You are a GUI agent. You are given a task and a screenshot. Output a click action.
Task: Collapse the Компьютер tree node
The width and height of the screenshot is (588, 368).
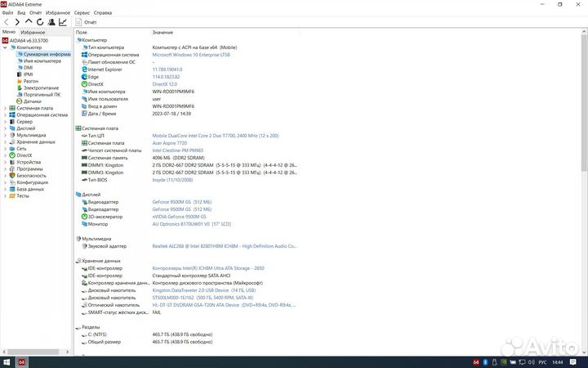(x=5, y=47)
